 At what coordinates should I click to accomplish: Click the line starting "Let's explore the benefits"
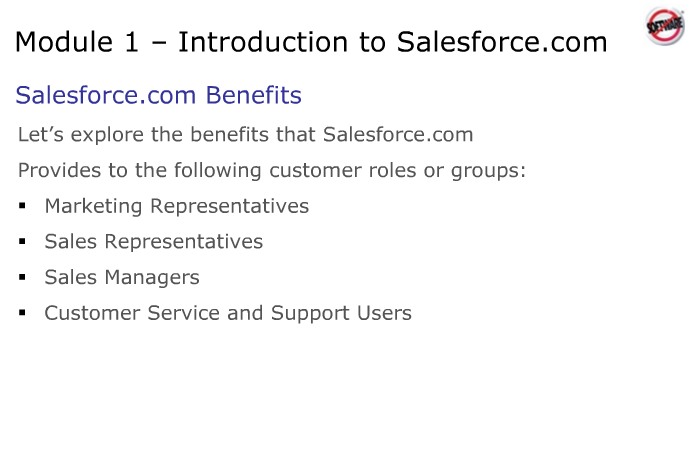[x=245, y=134]
